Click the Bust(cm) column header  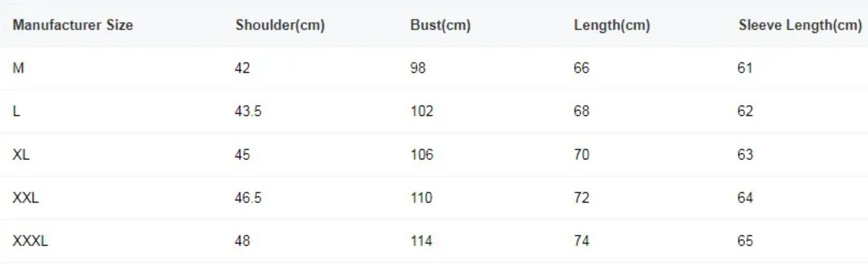pos(440,25)
